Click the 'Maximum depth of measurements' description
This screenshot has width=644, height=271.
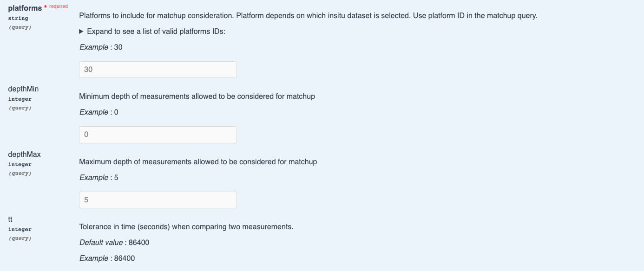tap(198, 162)
